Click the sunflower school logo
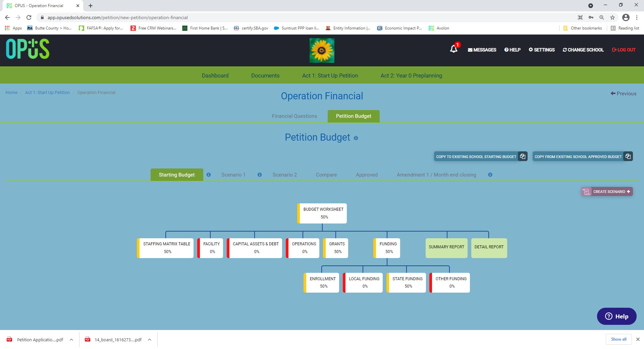644x349 pixels. (322, 50)
